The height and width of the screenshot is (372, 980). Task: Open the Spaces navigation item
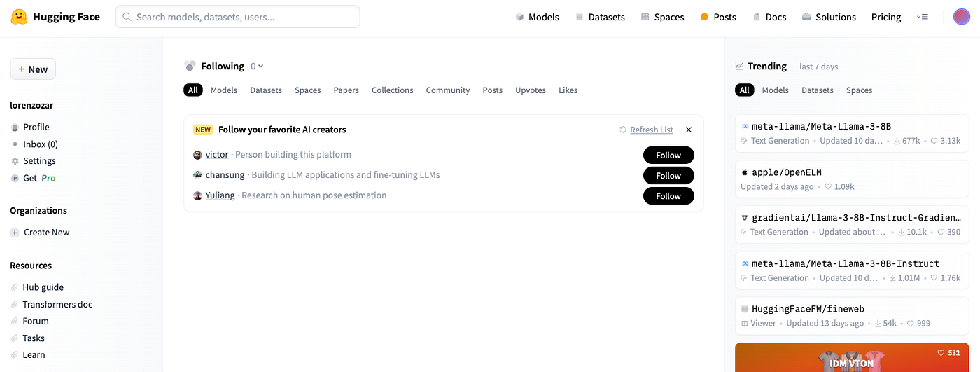[662, 17]
